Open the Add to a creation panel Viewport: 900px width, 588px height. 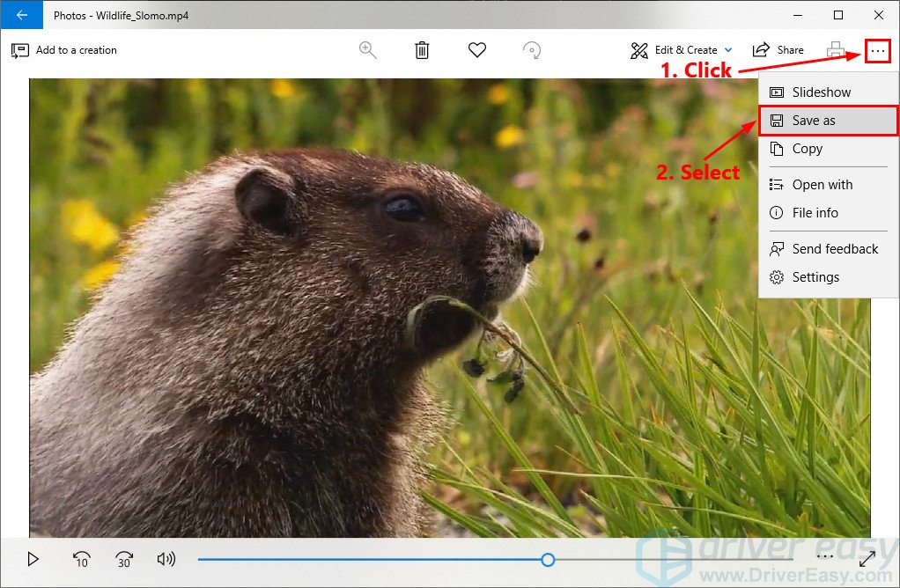pyautogui.click(x=64, y=50)
